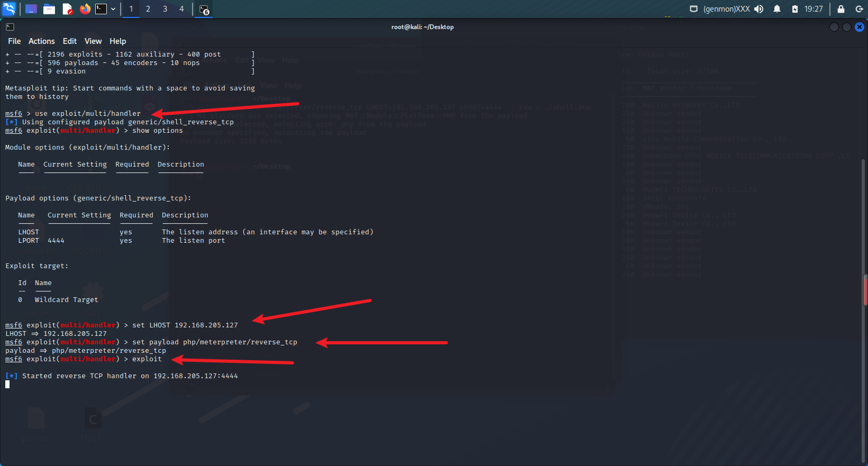Click 'Using configured payload generic/shell_reverse_tcp' line
This screenshot has height=466, width=868.
click(x=120, y=122)
